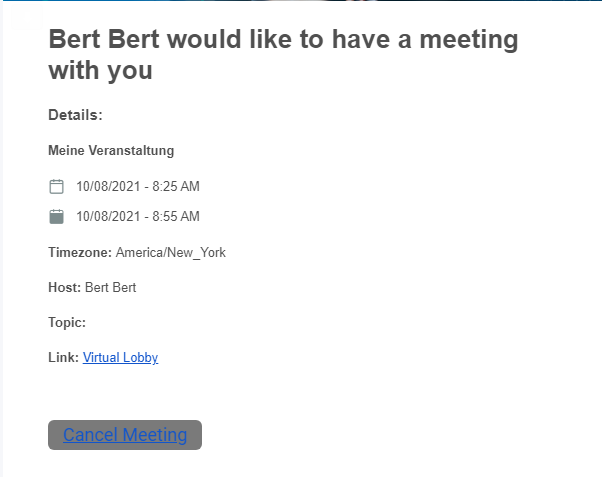The image size is (602, 477).
Task: Click the Link label text
Action: (63, 358)
